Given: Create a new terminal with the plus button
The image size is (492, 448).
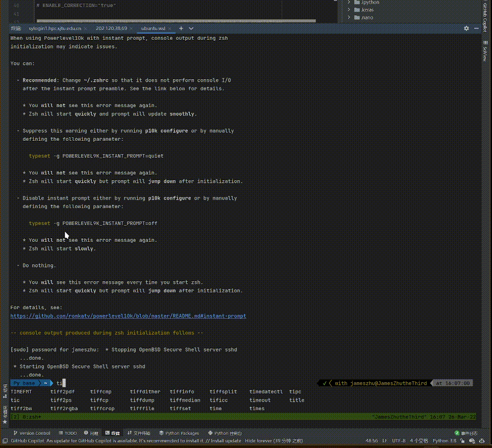Looking at the screenshot, I should [181, 29].
